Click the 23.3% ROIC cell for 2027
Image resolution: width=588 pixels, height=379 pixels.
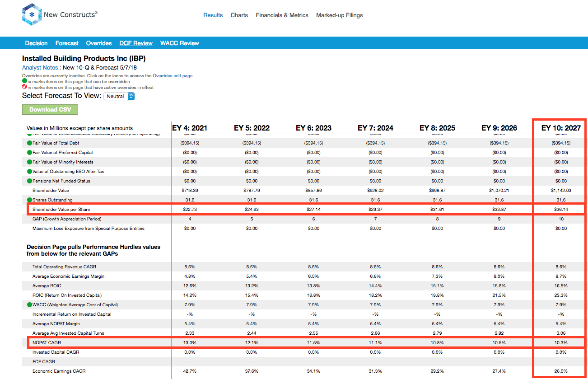click(x=561, y=295)
